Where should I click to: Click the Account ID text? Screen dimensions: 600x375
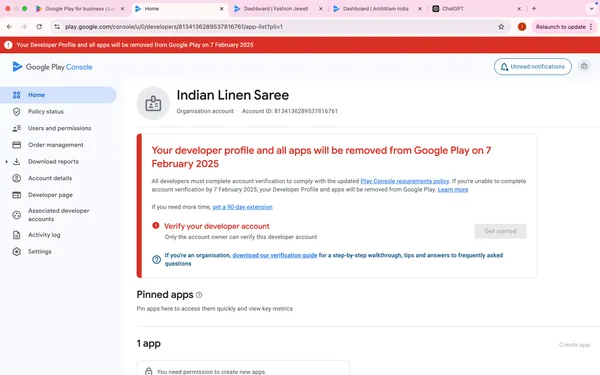[290, 111]
